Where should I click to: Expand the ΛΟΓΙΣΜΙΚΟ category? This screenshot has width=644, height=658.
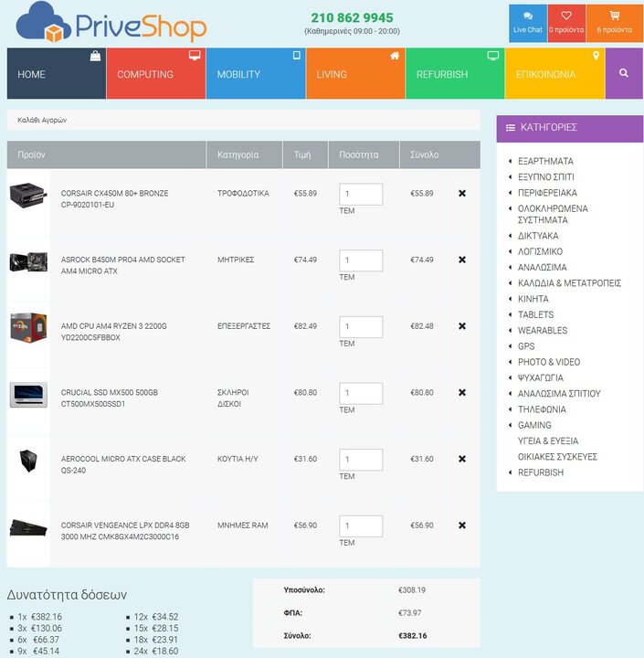coord(540,252)
